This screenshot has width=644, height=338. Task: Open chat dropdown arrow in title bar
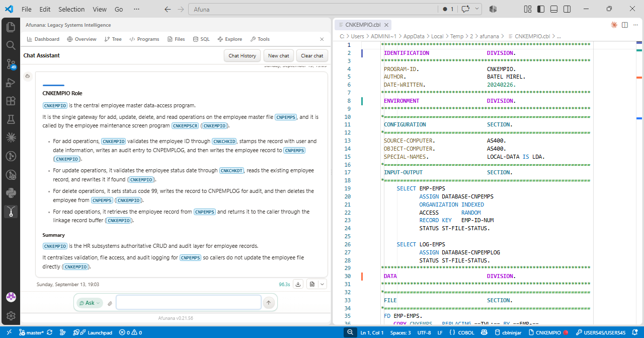(477, 9)
